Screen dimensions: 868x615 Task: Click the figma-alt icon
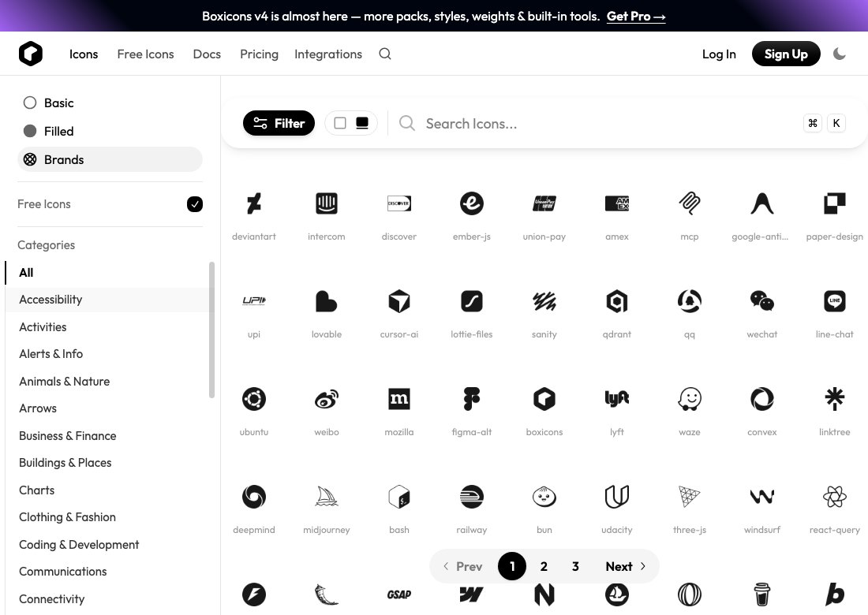point(472,399)
